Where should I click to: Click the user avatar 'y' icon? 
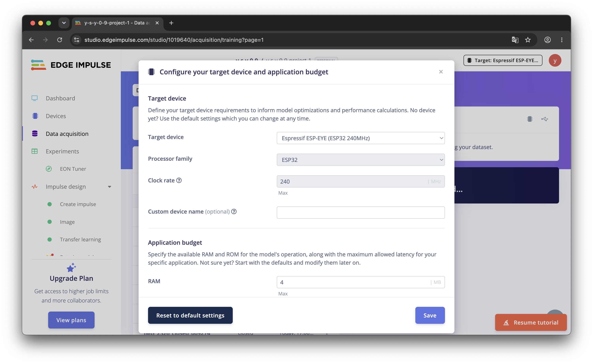coord(555,60)
